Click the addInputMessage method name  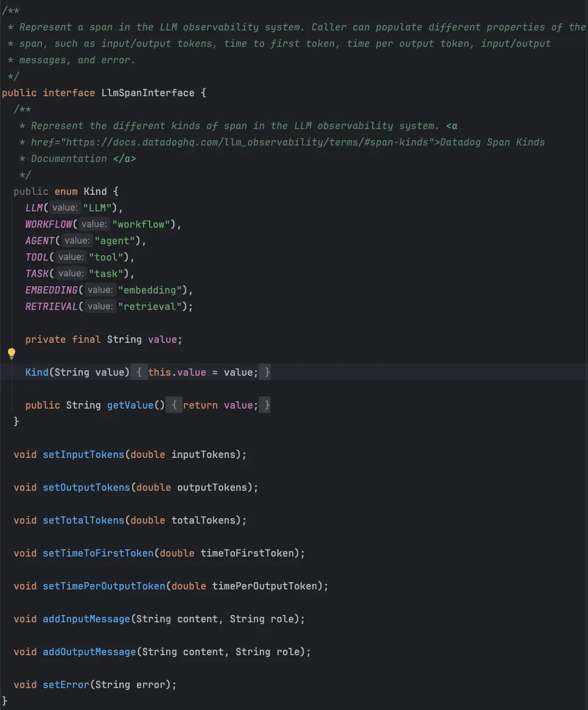click(x=86, y=619)
